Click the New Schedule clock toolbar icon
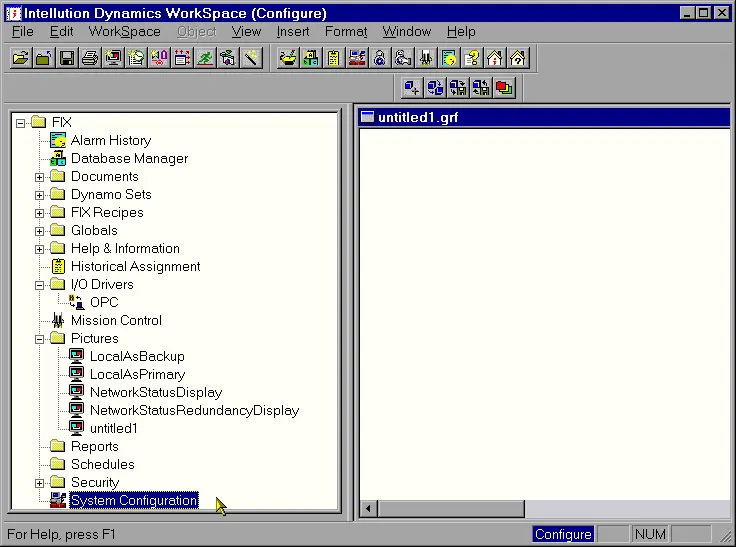 (x=136, y=58)
